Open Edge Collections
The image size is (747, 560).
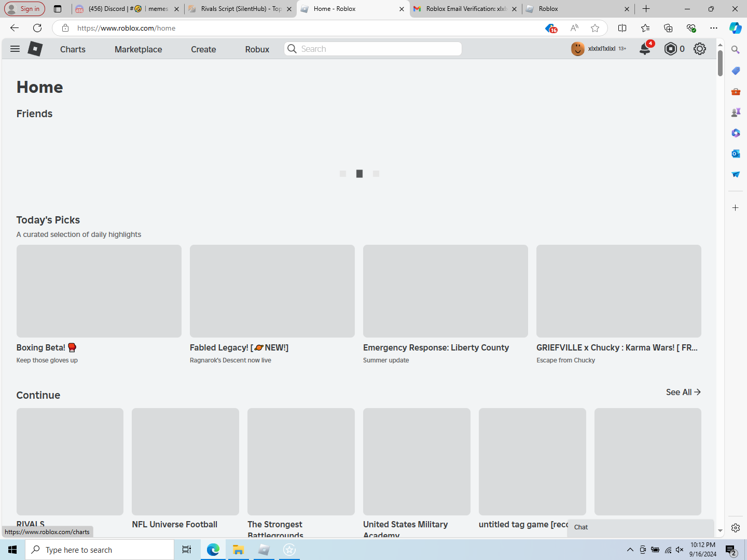[x=668, y=28]
